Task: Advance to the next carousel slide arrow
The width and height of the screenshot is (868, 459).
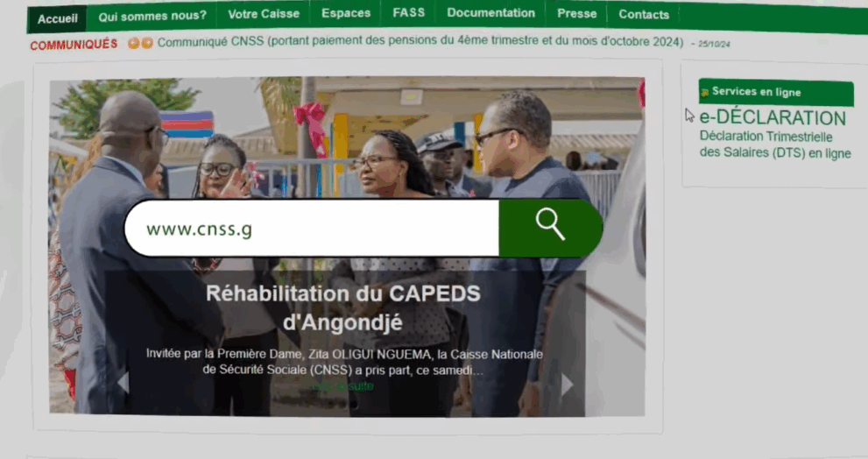Action: 567,385
